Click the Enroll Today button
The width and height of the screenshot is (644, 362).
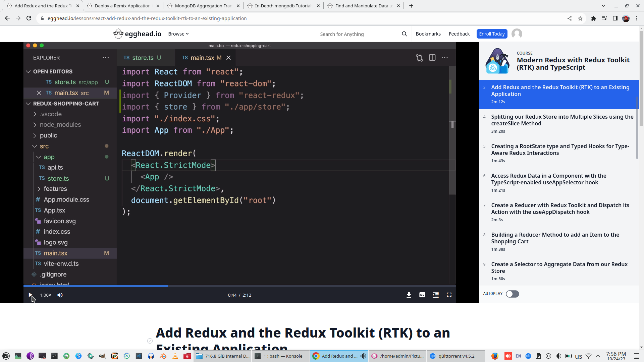click(x=491, y=34)
